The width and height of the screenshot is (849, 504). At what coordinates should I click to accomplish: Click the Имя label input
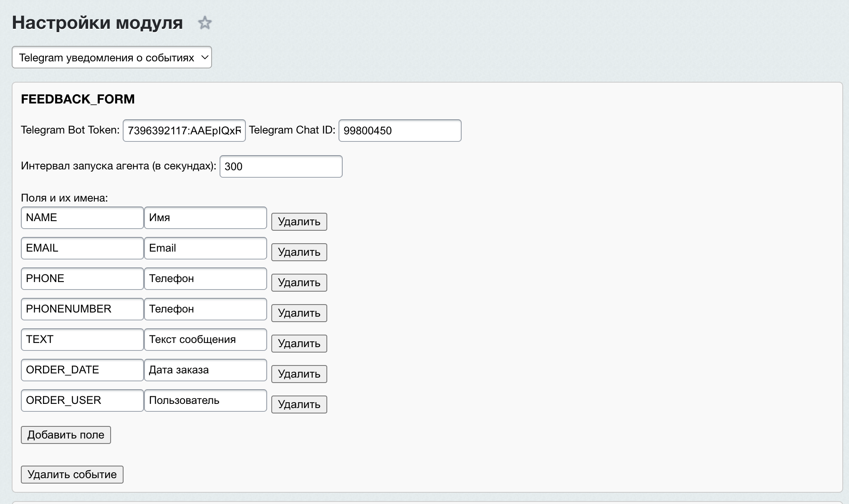[205, 218]
